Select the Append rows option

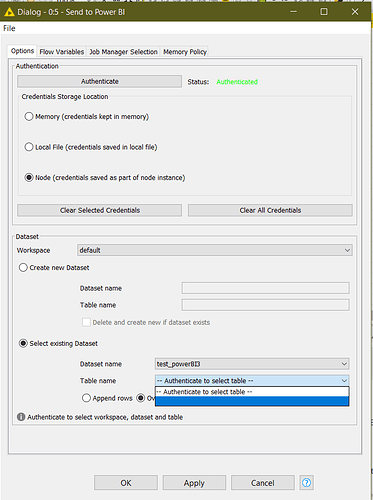pyautogui.click(x=86, y=398)
